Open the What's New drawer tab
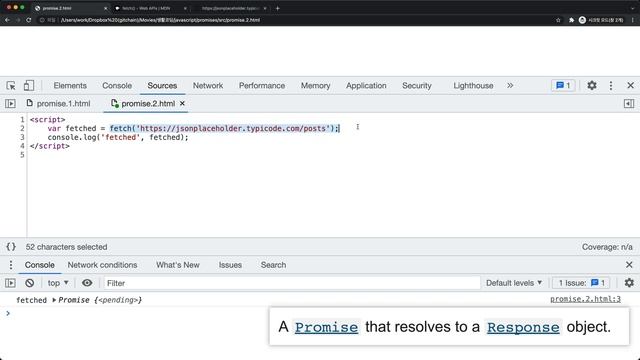The image size is (640, 360). 178,265
